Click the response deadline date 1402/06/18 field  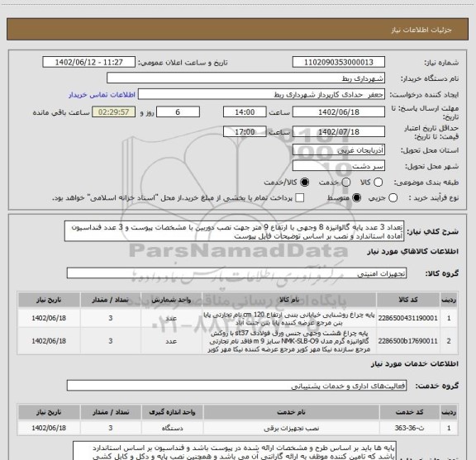coord(339,112)
